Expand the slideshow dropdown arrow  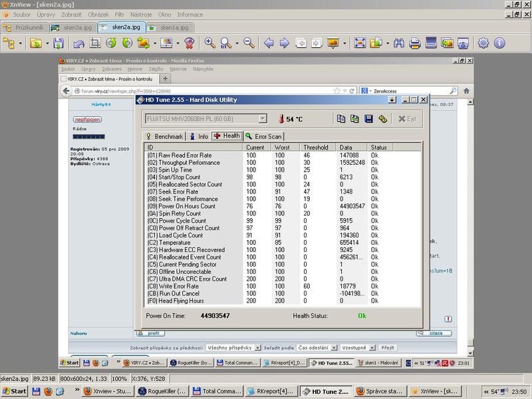click(x=344, y=43)
